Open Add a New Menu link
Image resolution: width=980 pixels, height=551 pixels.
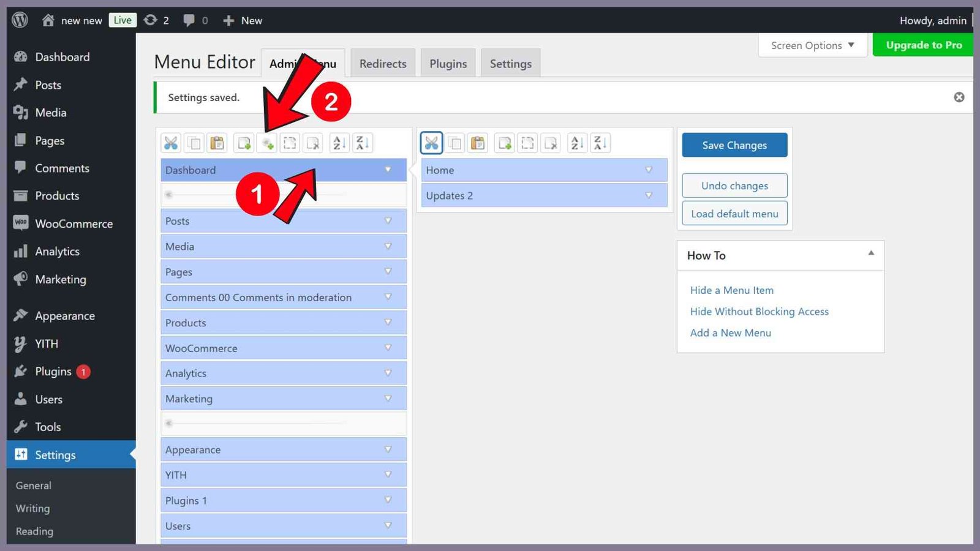click(x=731, y=333)
